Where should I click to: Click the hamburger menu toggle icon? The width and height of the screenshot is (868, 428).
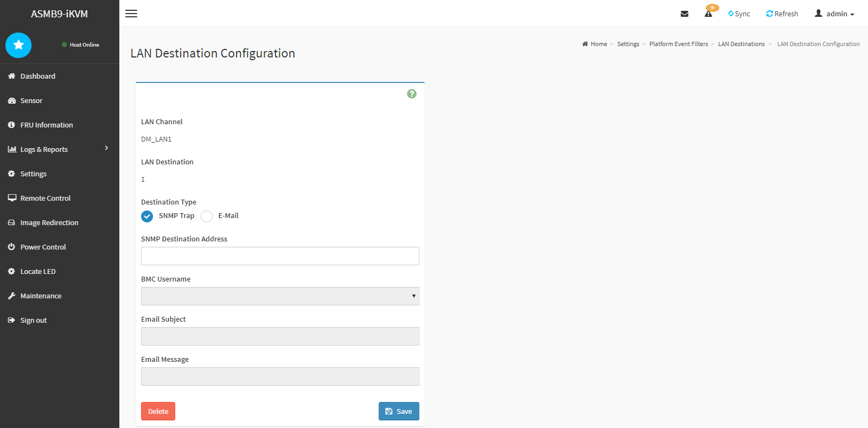(x=131, y=14)
